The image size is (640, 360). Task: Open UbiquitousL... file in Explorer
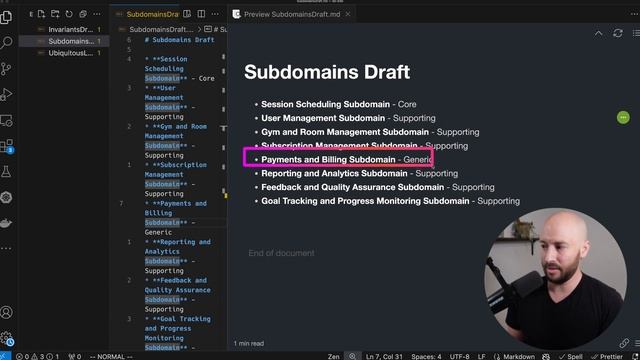64,53
